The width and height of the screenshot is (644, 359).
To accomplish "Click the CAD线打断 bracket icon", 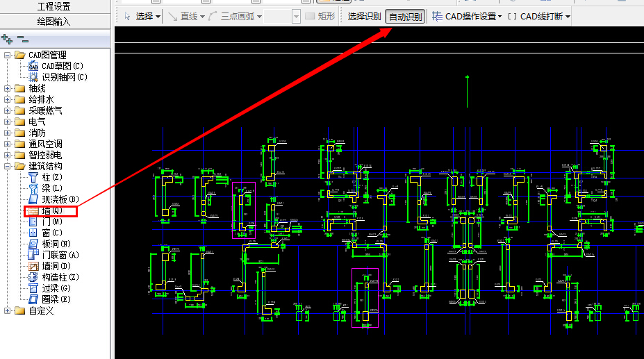I will click(x=512, y=17).
